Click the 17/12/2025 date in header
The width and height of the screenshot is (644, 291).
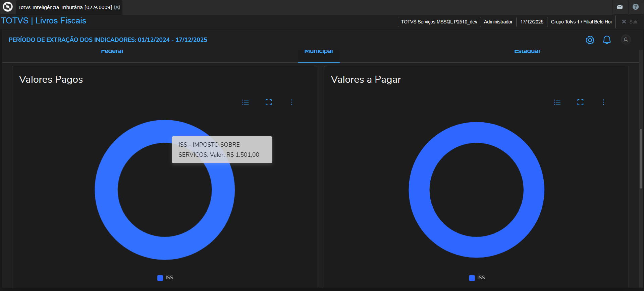point(532,22)
